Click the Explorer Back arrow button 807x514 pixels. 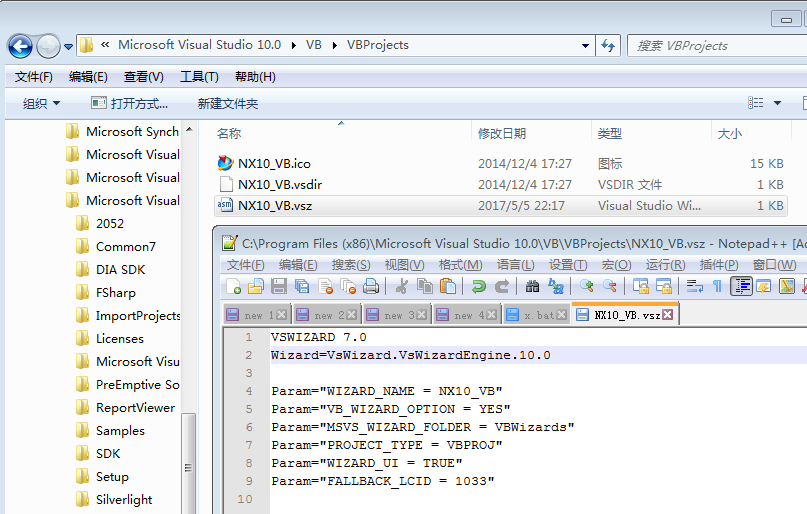(21, 46)
